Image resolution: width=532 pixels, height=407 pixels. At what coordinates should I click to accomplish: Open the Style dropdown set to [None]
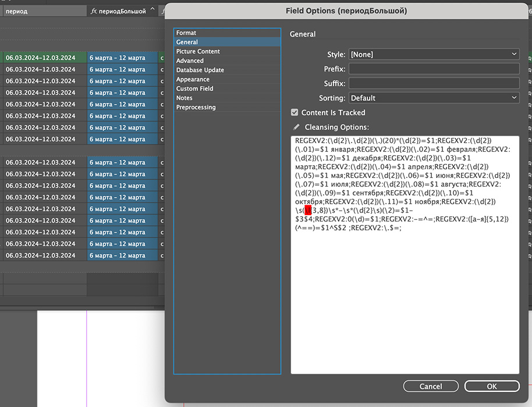tap(434, 54)
